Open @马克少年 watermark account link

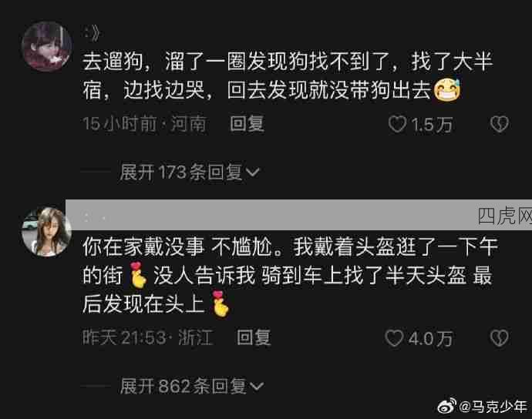[493, 407]
